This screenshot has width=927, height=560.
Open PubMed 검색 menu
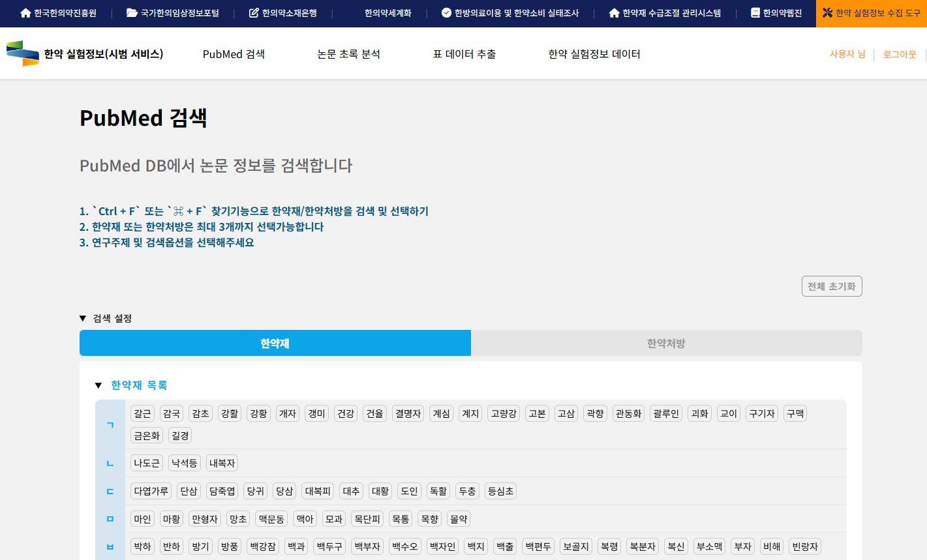click(234, 54)
